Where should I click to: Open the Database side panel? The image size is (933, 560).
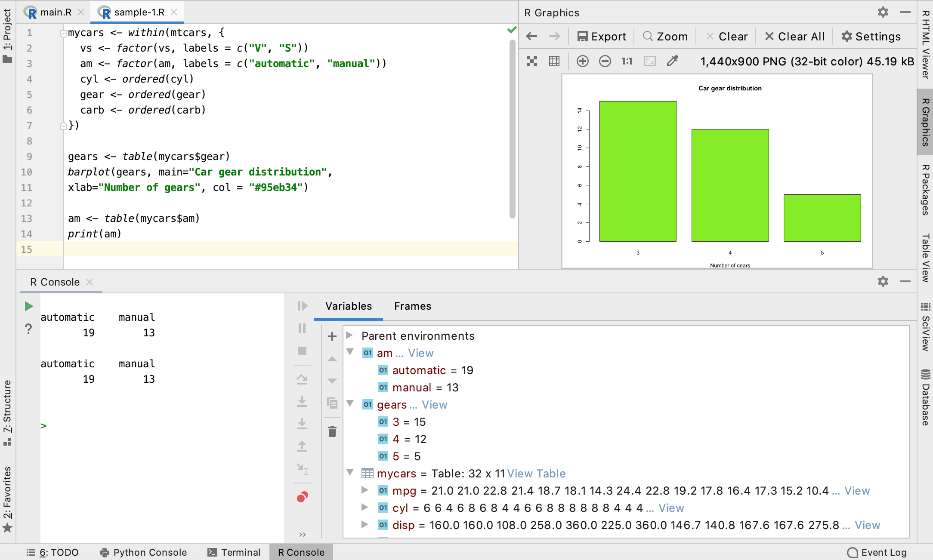click(x=925, y=397)
